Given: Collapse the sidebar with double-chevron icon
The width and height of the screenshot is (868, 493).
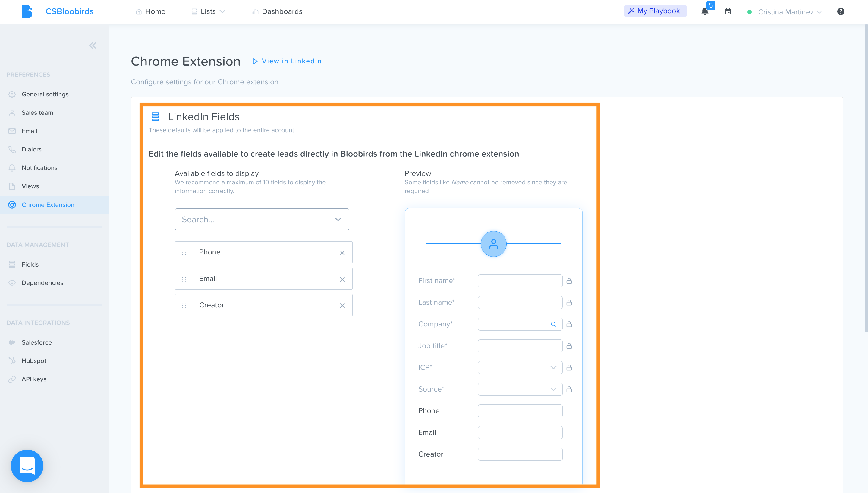Looking at the screenshot, I should [x=93, y=45].
